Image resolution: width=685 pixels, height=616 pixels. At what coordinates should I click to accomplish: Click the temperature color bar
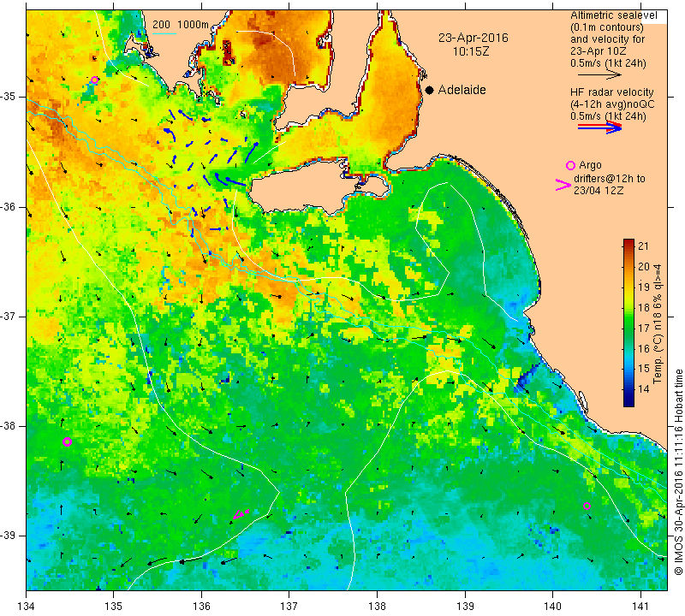tap(628, 323)
